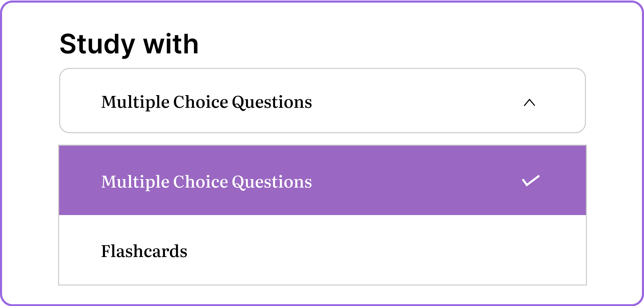
Task: Click the collapsed dropdown label text
Action: [207, 102]
